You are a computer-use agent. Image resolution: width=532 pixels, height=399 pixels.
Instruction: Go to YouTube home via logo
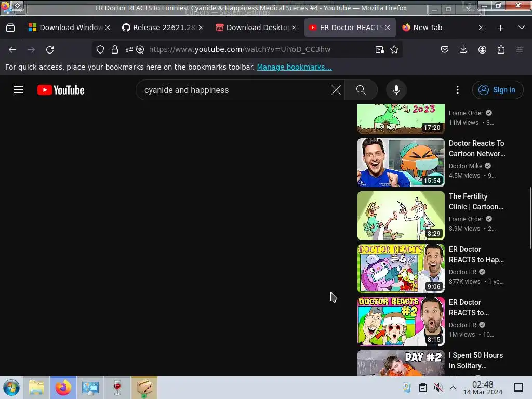tap(61, 90)
